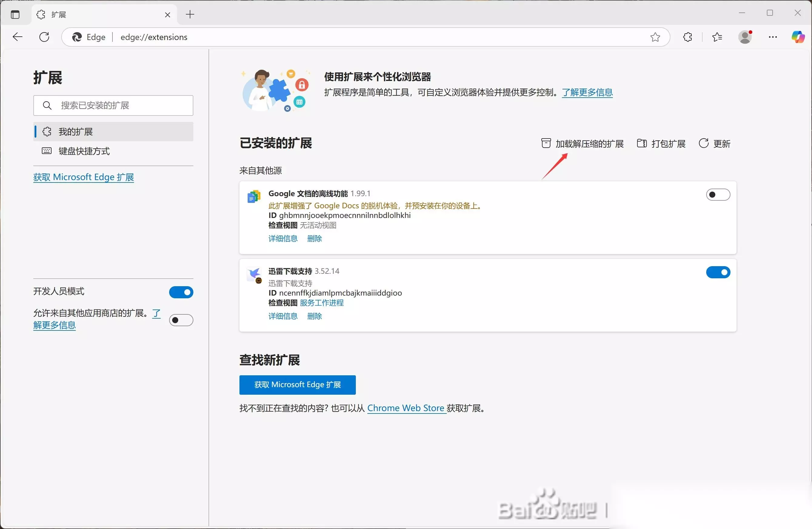Click the ID ncennffkjdiamlpmcbajkmaiiiddgioo text
Screen dimensions: 812x529
coord(335,293)
